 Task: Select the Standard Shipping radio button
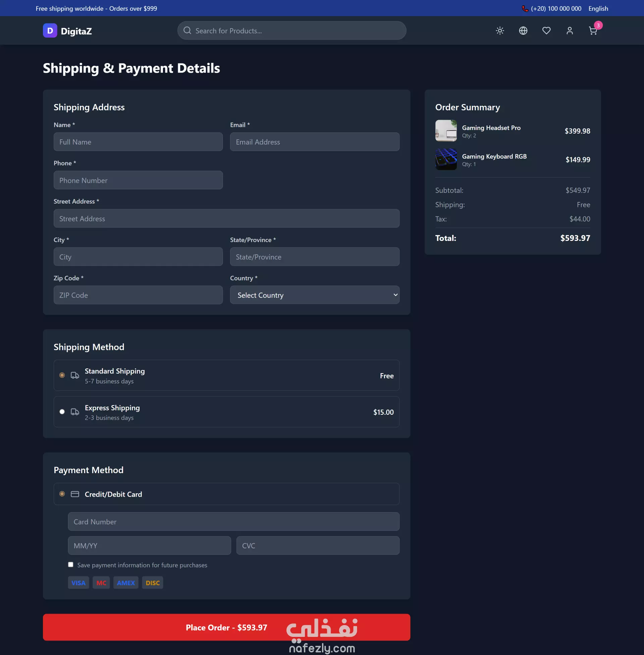point(62,375)
